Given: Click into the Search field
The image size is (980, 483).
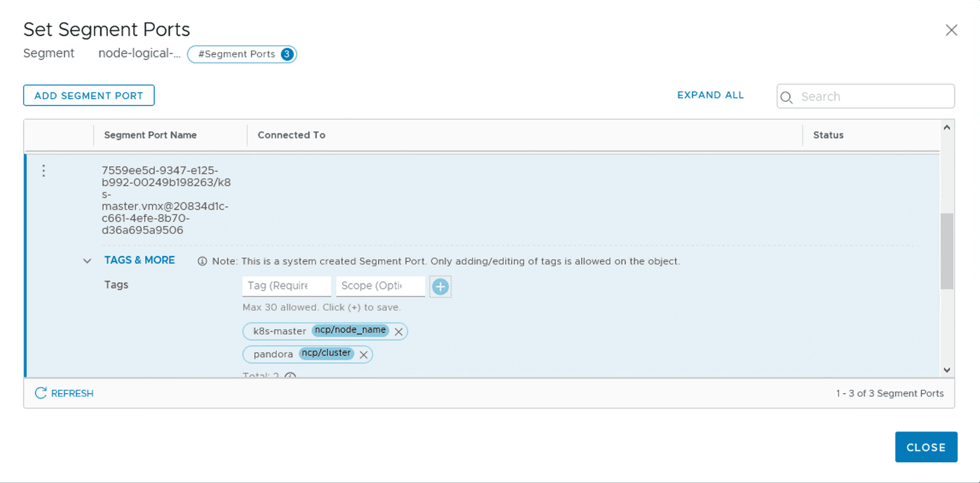Looking at the screenshot, I should point(873,97).
